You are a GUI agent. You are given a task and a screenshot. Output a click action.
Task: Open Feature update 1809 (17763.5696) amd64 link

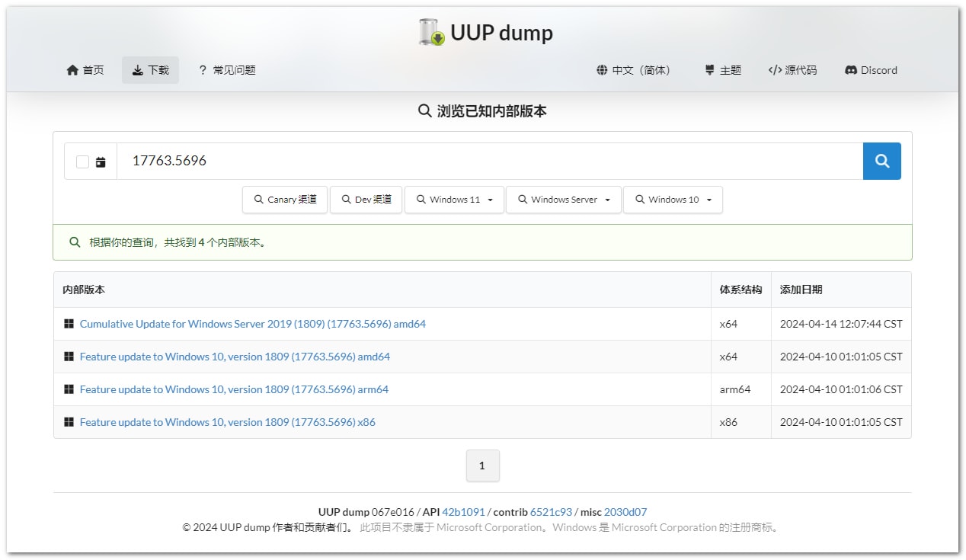[x=235, y=357]
